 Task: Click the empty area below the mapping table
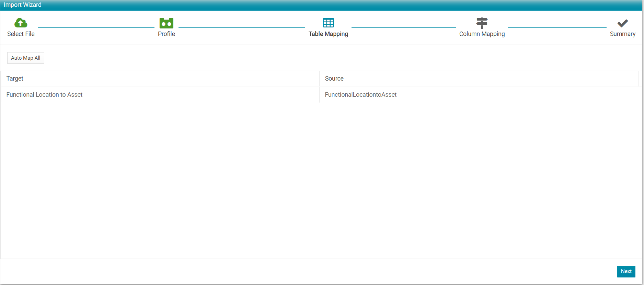[x=321, y=180]
